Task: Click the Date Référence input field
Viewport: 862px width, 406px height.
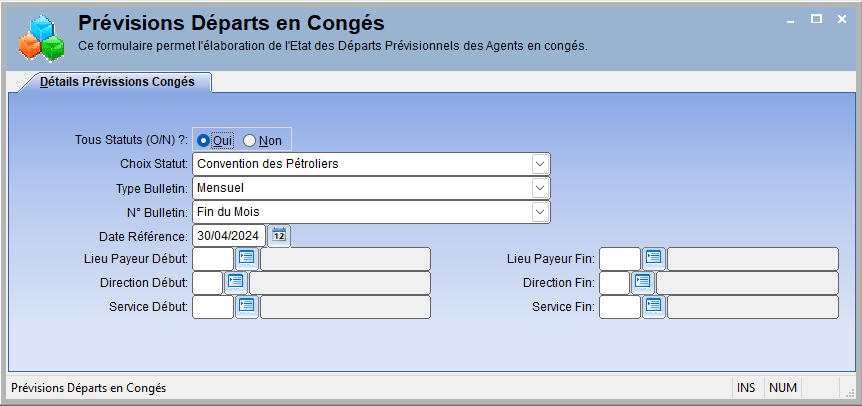Action: [x=229, y=236]
